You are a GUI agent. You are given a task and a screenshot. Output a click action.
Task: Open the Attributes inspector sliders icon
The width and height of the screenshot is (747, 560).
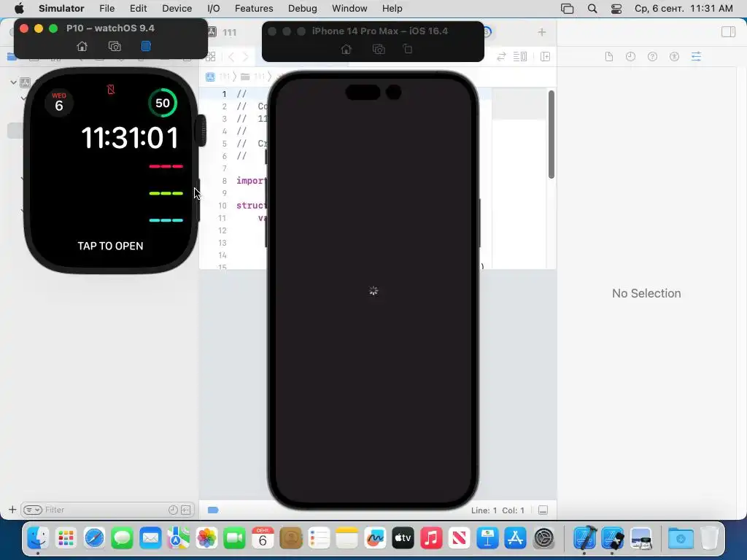coord(696,57)
